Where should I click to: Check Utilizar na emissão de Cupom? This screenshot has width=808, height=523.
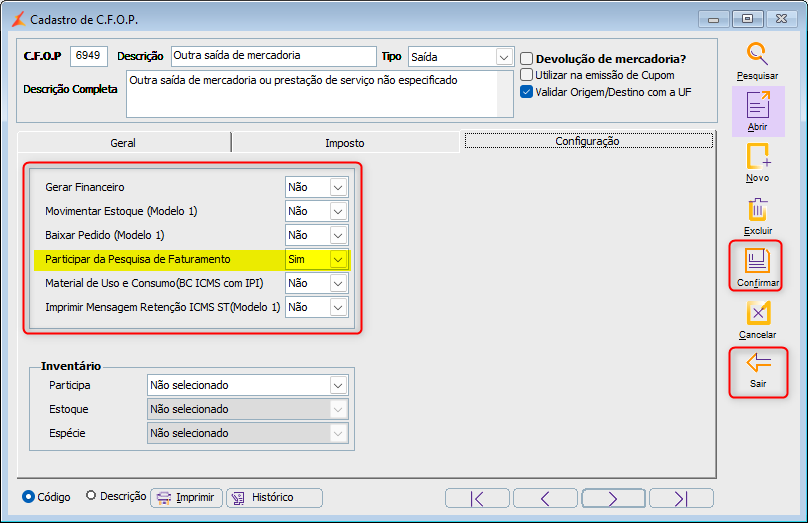click(x=526, y=75)
